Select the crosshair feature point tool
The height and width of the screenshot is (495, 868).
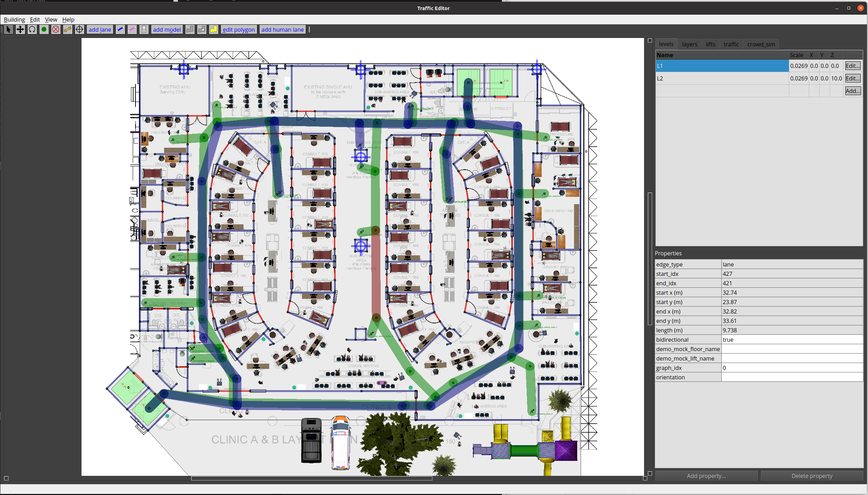click(79, 30)
